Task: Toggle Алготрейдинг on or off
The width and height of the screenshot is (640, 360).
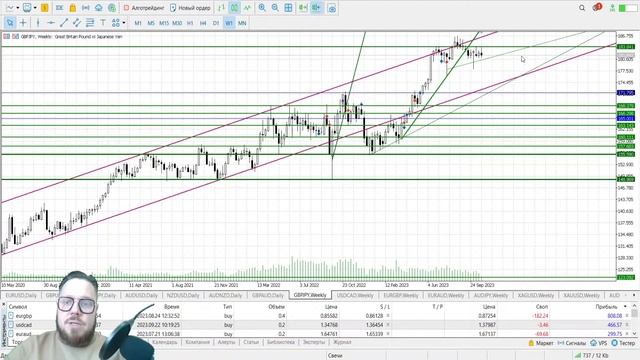Action: pyautogui.click(x=144, y=8)
